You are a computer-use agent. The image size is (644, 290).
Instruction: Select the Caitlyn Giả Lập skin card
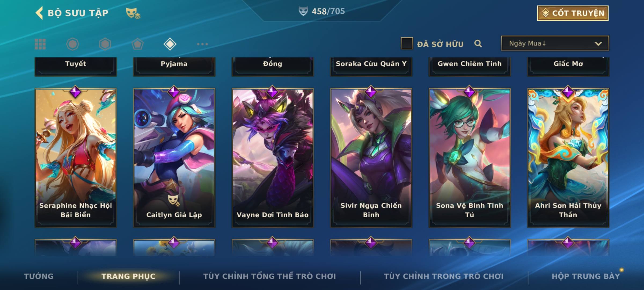click(x=174, y=158)
